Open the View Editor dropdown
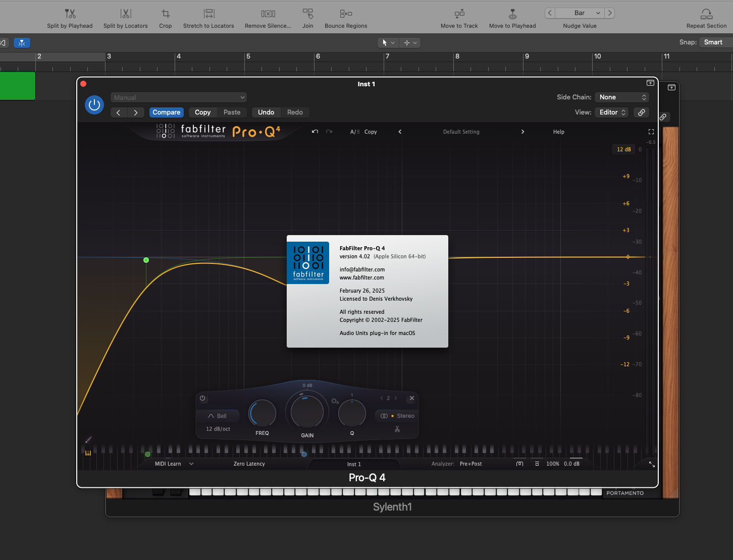733x560 pixels. coord(613,113)
